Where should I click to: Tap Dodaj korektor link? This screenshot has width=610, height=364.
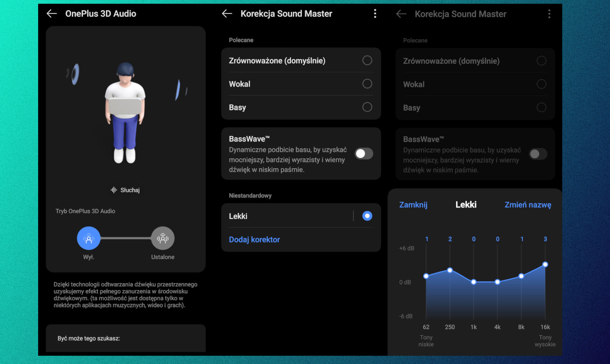[254, 240]
